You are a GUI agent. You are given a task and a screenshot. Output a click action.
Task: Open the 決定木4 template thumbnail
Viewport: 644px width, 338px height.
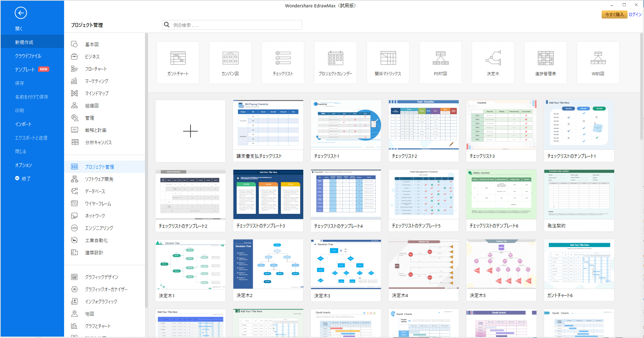tap(424, 270)
